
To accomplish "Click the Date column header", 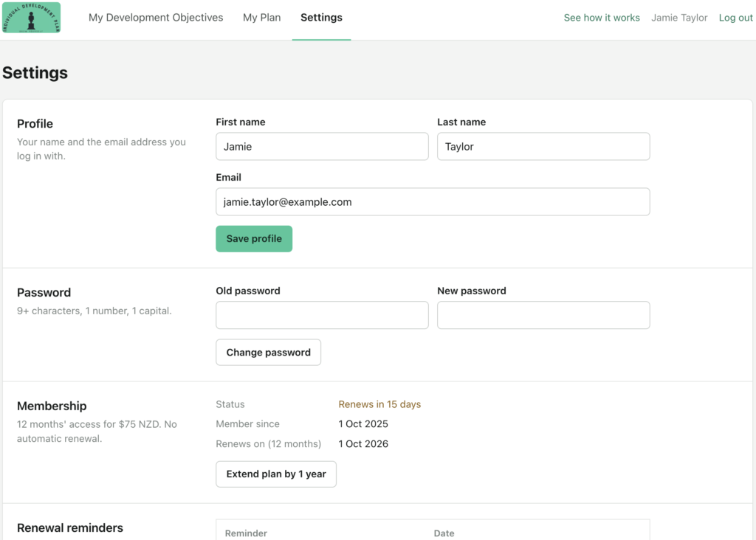I will 444,533.
